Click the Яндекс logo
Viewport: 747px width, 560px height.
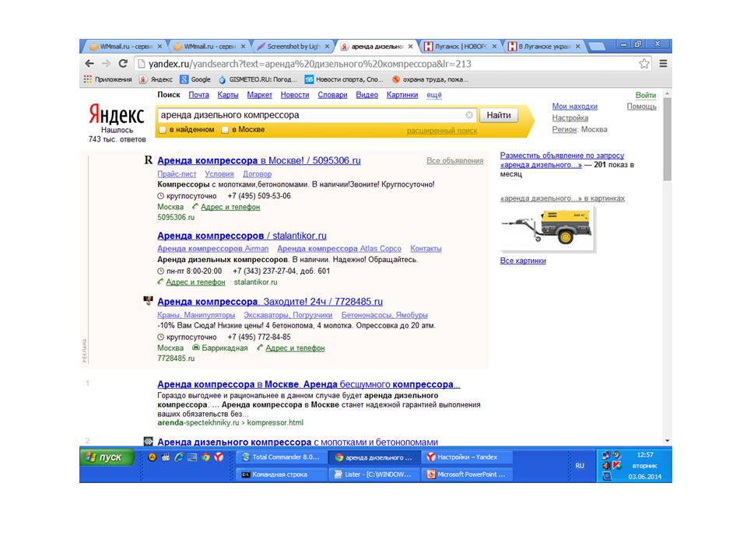coord(117,114)
